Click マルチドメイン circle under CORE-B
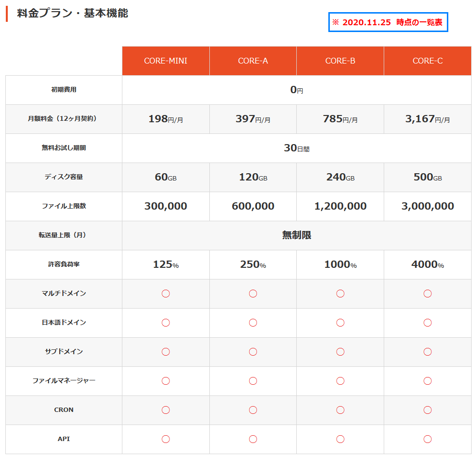This screenshot has width=476, height=459. tap(340, 294)
